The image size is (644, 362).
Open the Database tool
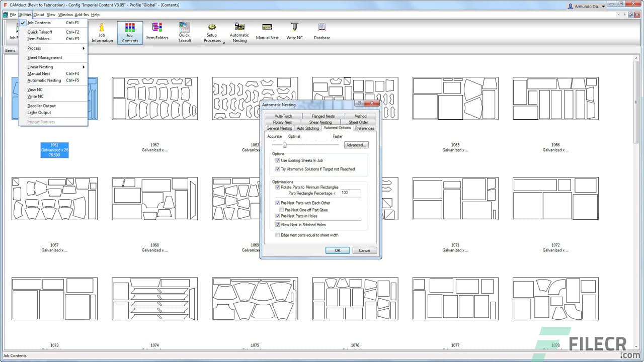click(321, 31)
